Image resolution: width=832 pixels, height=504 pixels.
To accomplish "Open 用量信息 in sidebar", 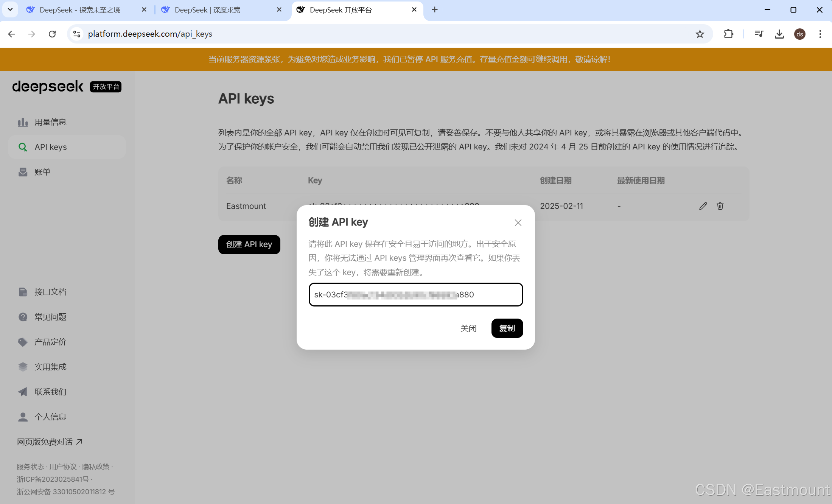I will (x=50, y=122).
